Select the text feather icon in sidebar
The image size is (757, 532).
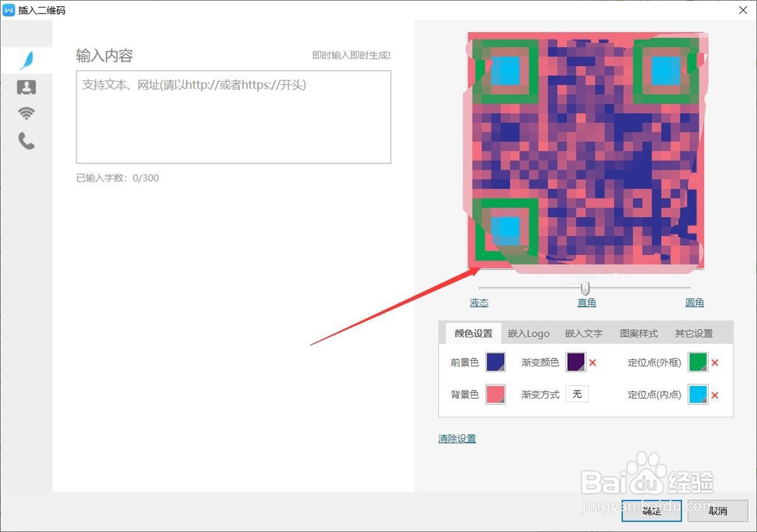pyautogui.click(x=27, y=61)
